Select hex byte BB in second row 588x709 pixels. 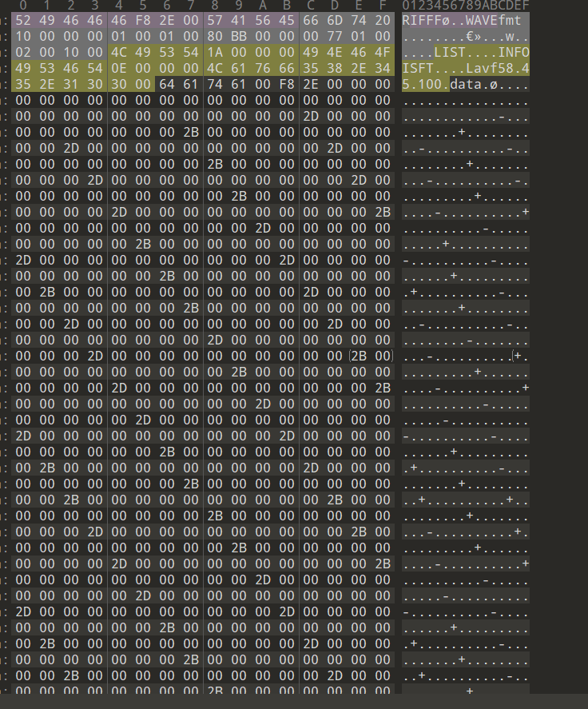pyautogui.click(x=238, y=36)
